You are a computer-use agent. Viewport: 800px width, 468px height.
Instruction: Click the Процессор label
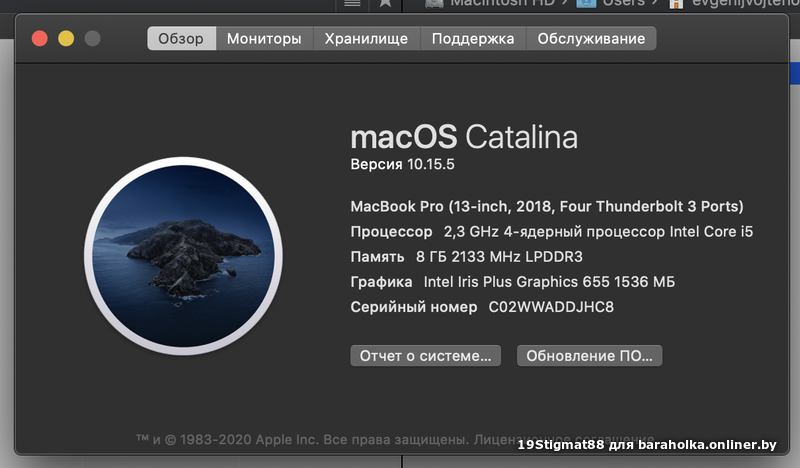[x=391, y=232]
